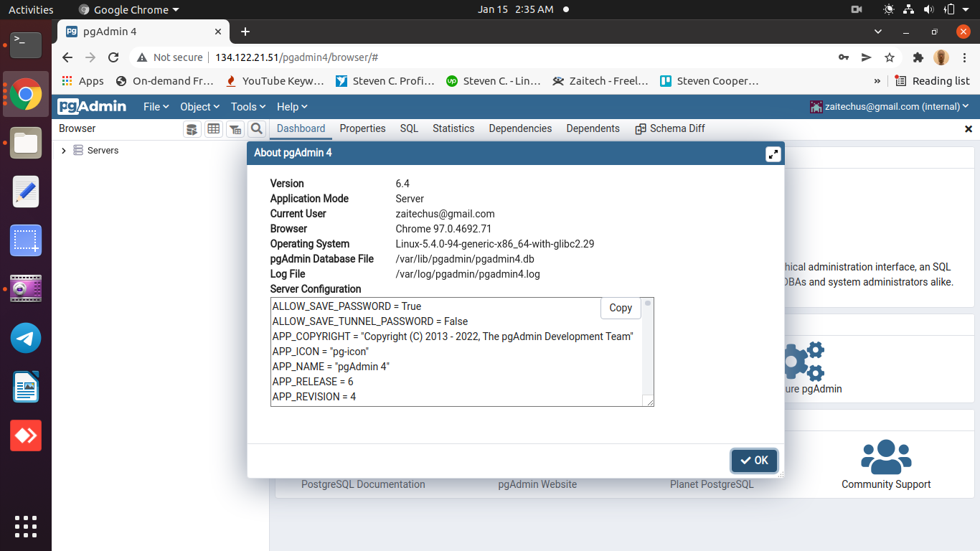The image size is (980, 551).
Task: Open the Apps bookmark shortcut
Action: point(83,81)
